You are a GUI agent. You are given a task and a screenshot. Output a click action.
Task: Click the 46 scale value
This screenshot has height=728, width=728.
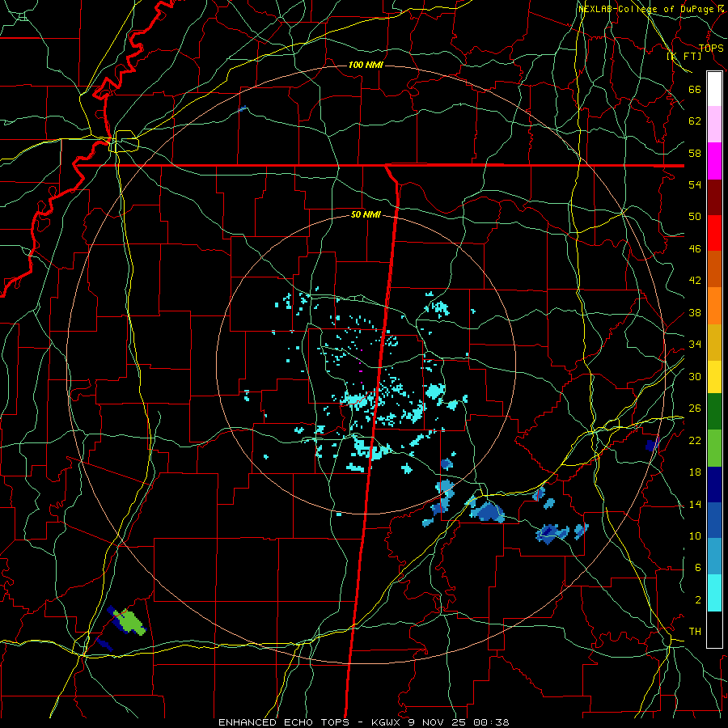(695, 248)
